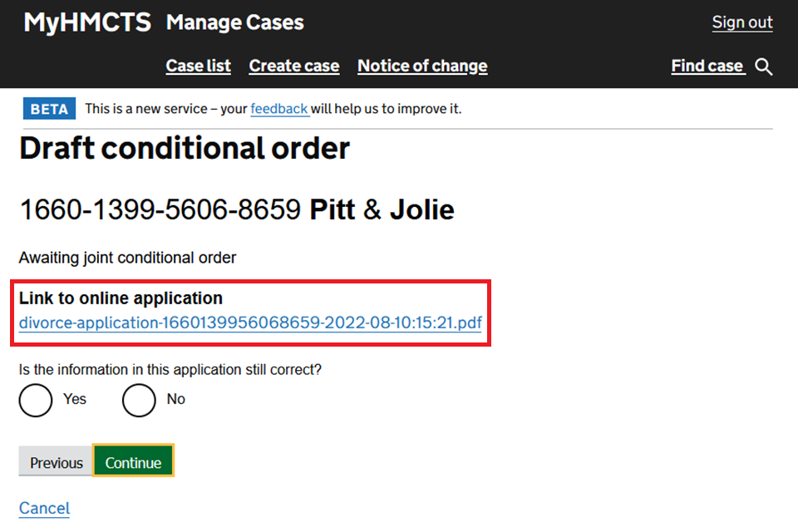Open Notice of change page
The image size is (798, 532).
click(x=422, y=66)
